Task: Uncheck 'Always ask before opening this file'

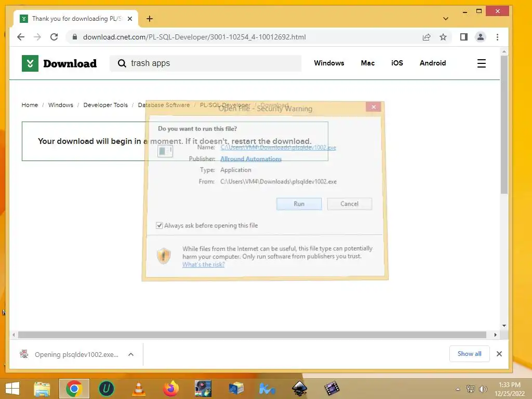Action: [x=159, y=225]
